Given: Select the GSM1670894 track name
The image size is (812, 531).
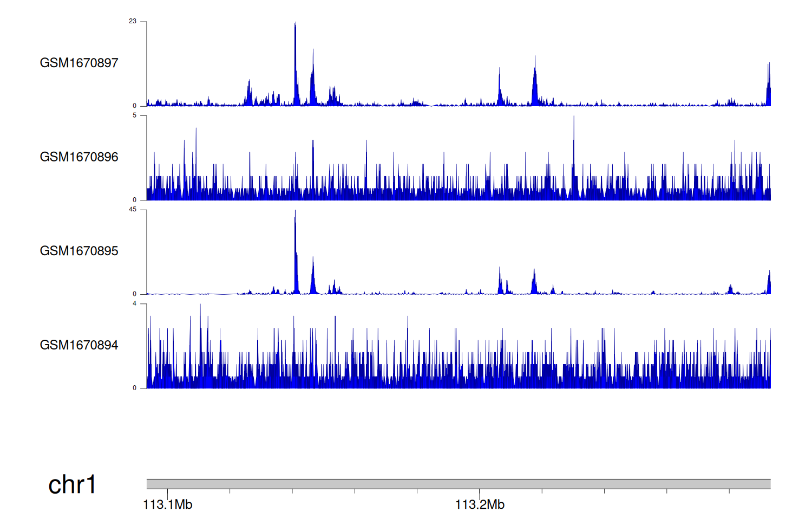Looking at the screenshot, I should coord(79,345).
